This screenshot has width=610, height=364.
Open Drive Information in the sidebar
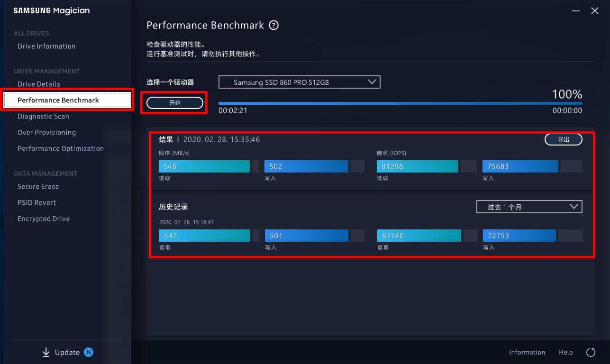click(x=46, y=46)
